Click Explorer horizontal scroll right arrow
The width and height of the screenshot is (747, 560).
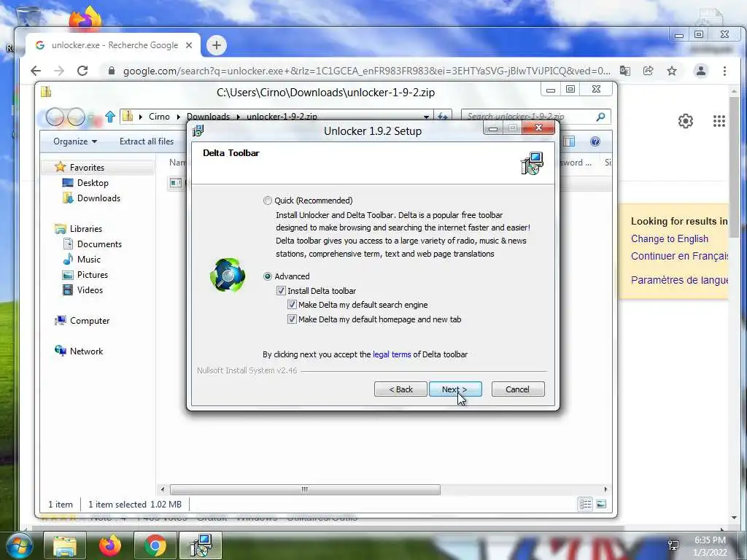click(x=605, y=489)
